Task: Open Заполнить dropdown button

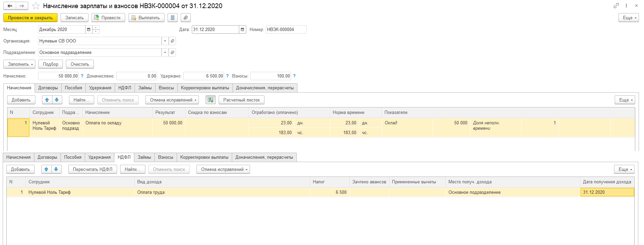Action: tap(19, 64)
